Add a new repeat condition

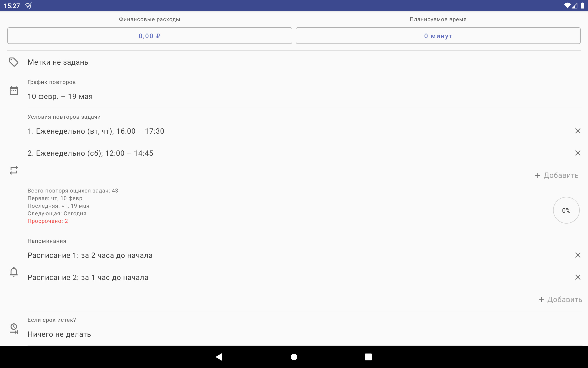pyautogui.click(x=556, y=175)
